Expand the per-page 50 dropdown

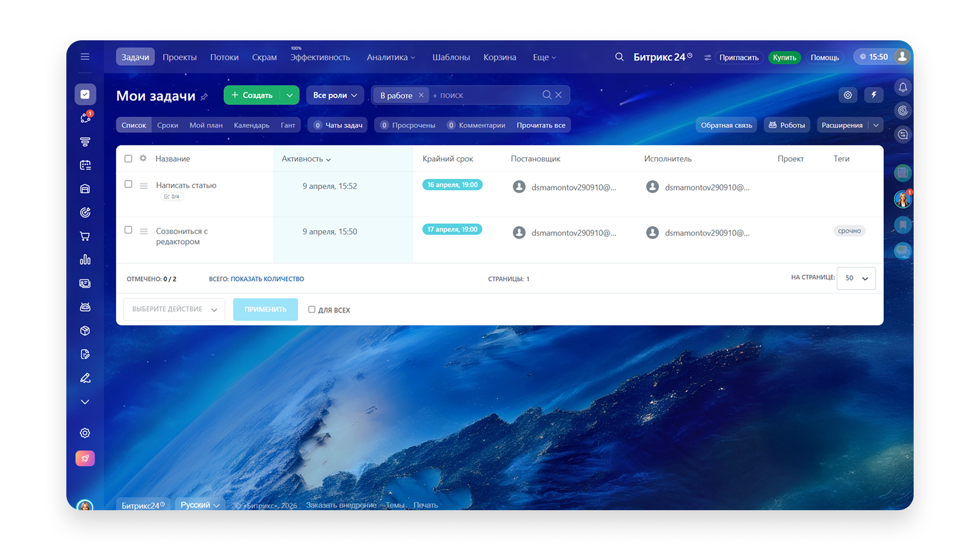tap(856, 279)
